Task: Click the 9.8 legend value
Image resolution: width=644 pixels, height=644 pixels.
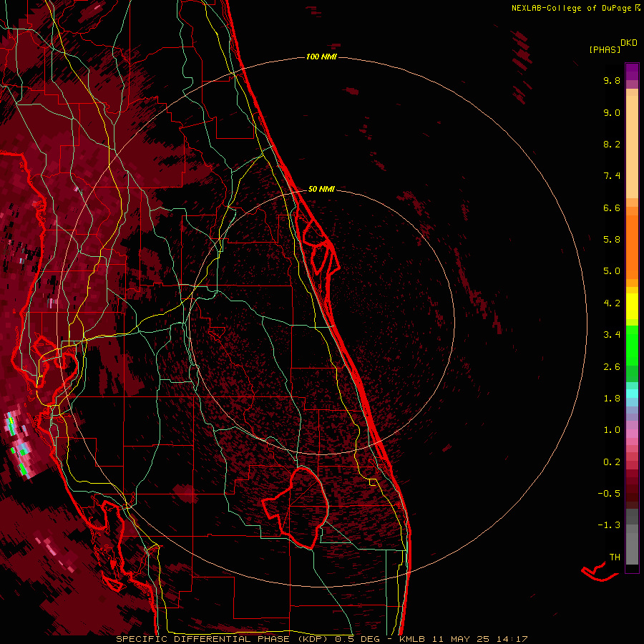Action: (612, 80)
